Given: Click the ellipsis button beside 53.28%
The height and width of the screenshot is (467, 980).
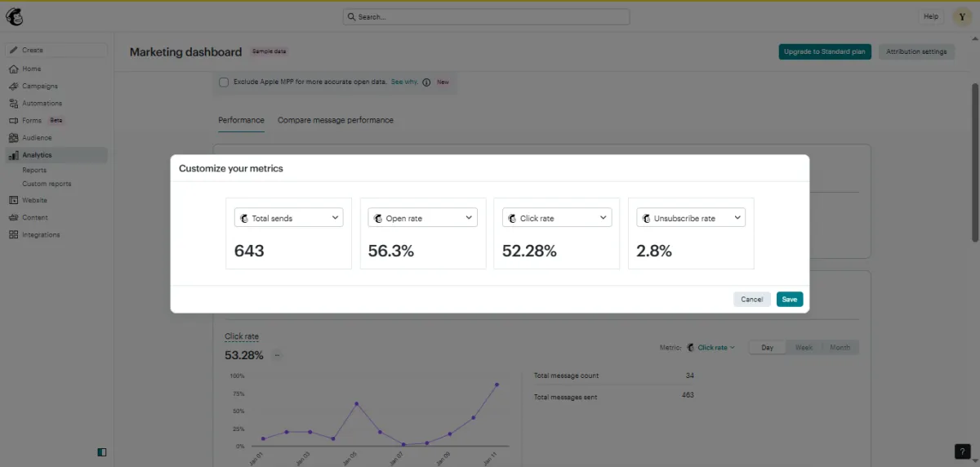Looking at the screenshot, I should coord(277,355).
